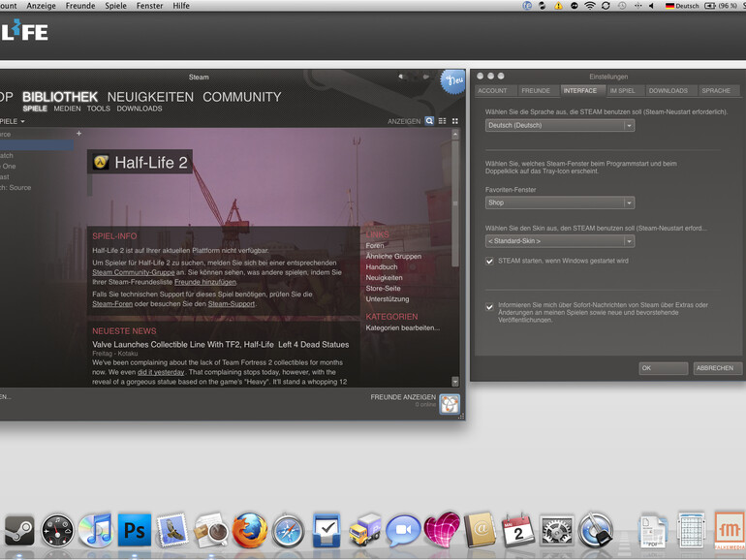
Task: Click the library scrollbar down arrow
Action: point(455,382)
